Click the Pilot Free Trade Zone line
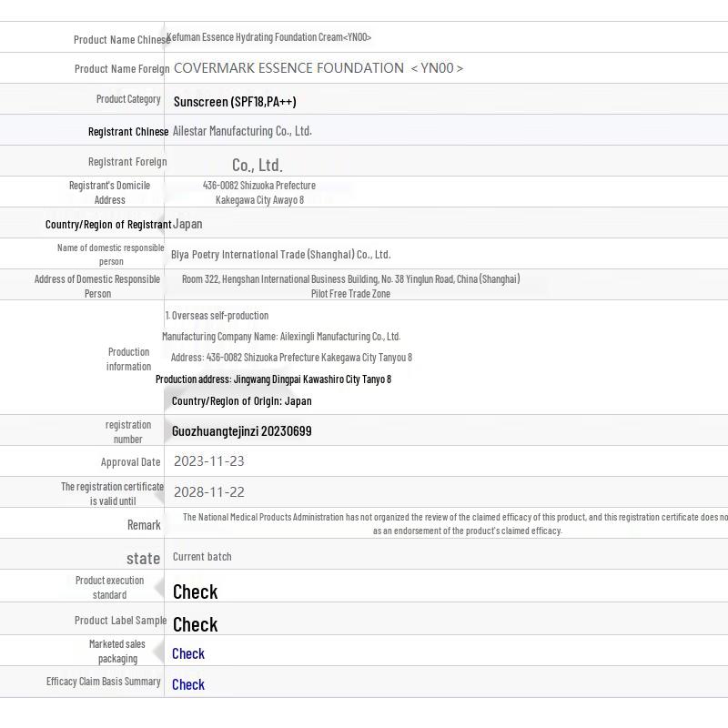The image size is (728, 728). pos(350,294)
